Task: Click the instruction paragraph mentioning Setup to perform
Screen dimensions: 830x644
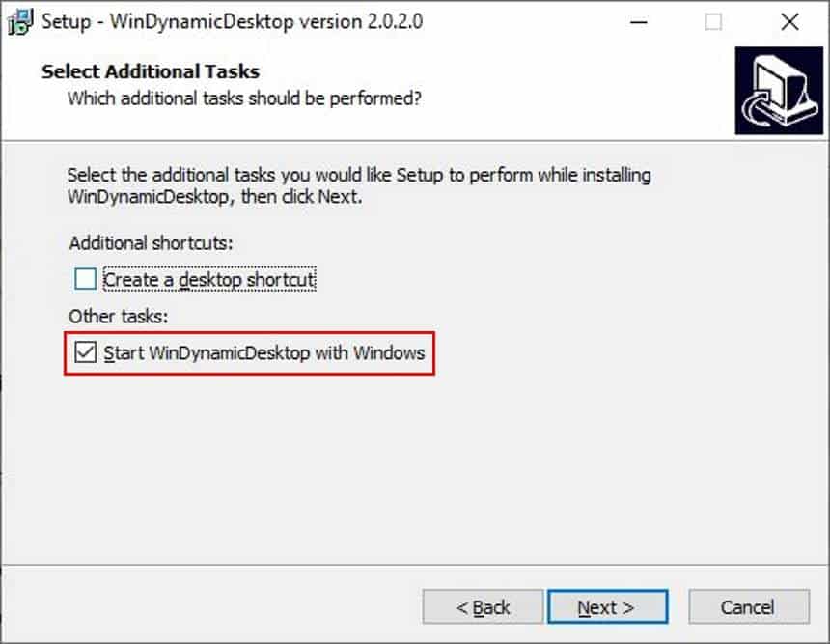Action: [359, 186]
